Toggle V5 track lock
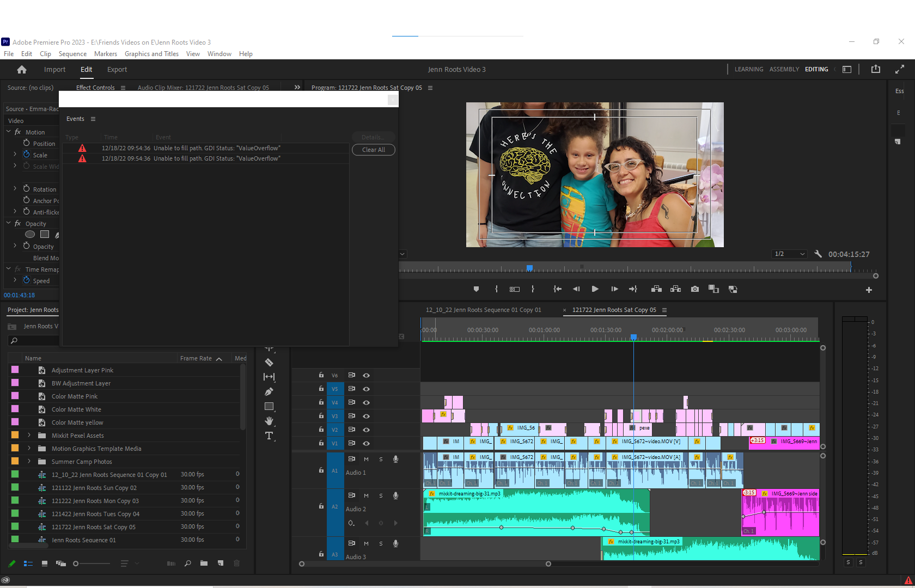The width and height of the screenshot is (915, 588). coord(321,389)
